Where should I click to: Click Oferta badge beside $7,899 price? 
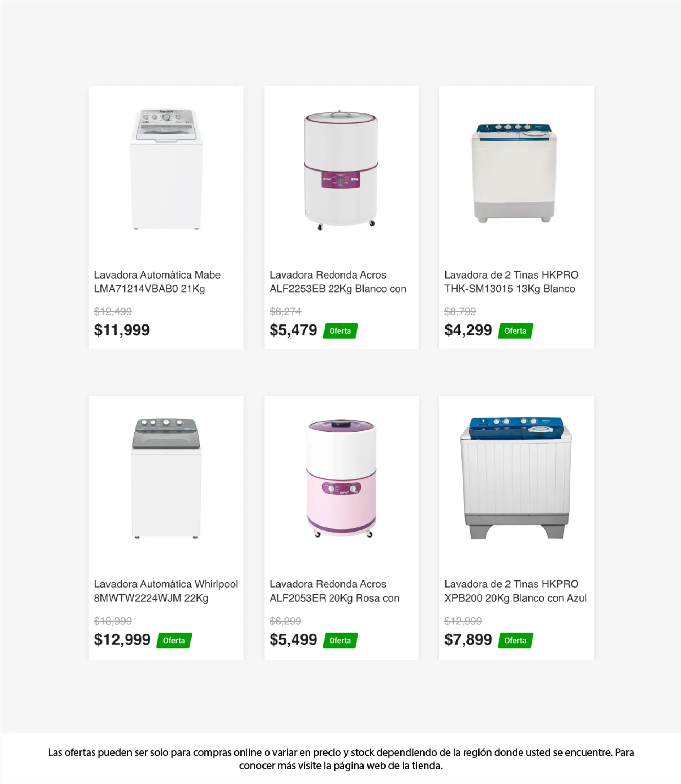(x=516, y=640)
